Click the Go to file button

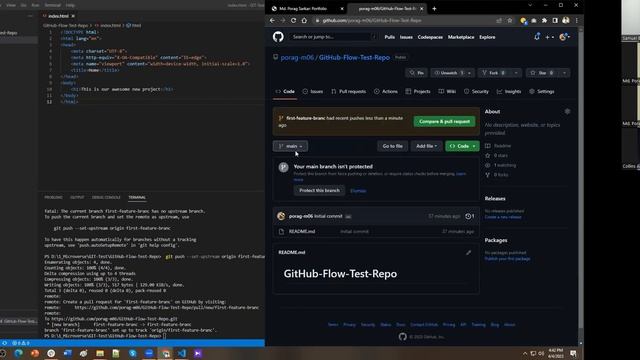393,146
